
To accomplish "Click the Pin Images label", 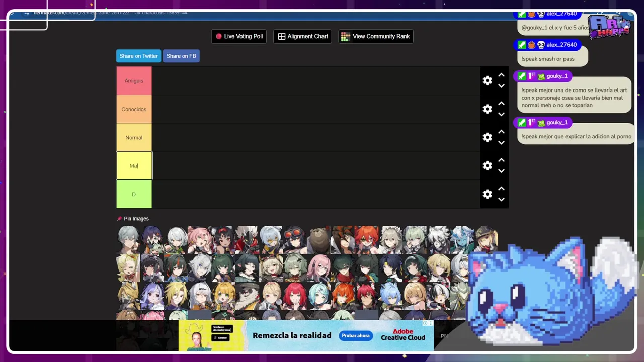I will click(136, 219).
